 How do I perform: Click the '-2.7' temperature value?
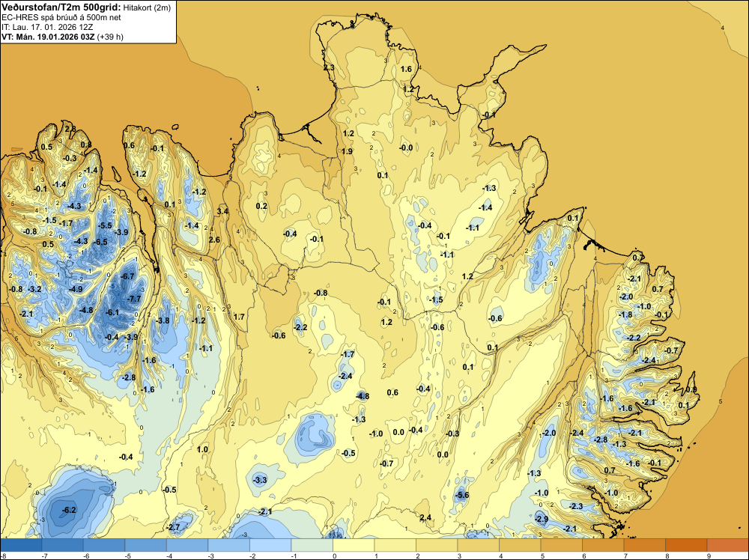click(x=173, y=528)
